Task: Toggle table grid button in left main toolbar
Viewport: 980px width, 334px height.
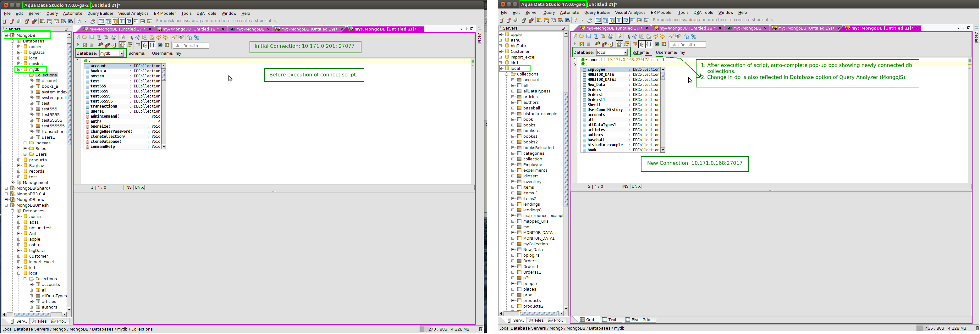Action: [x=122, y=21]
